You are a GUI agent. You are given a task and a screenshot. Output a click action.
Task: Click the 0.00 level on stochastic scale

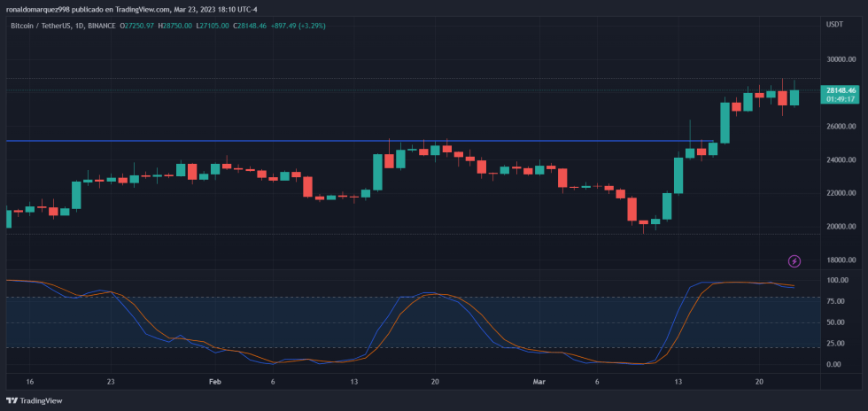pyautogui.click(x=833, y=364)
